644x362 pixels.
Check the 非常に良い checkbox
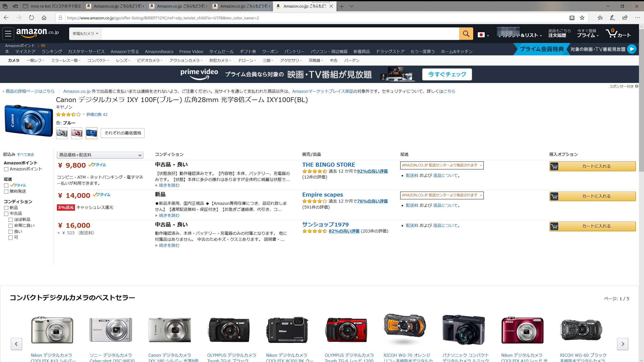(11, 226)
